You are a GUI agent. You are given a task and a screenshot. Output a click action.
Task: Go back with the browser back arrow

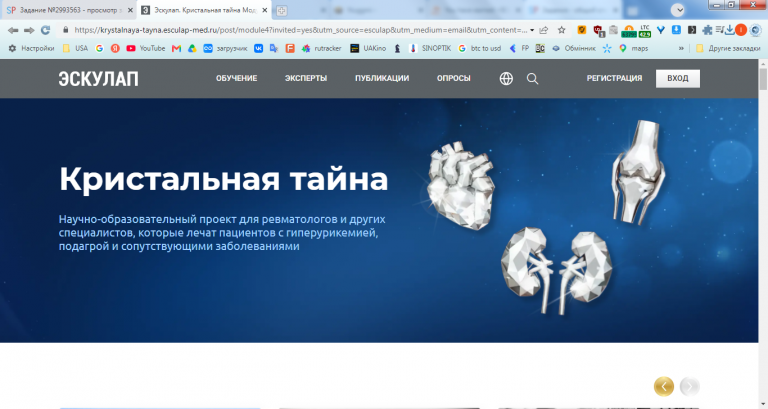(13, 30)
